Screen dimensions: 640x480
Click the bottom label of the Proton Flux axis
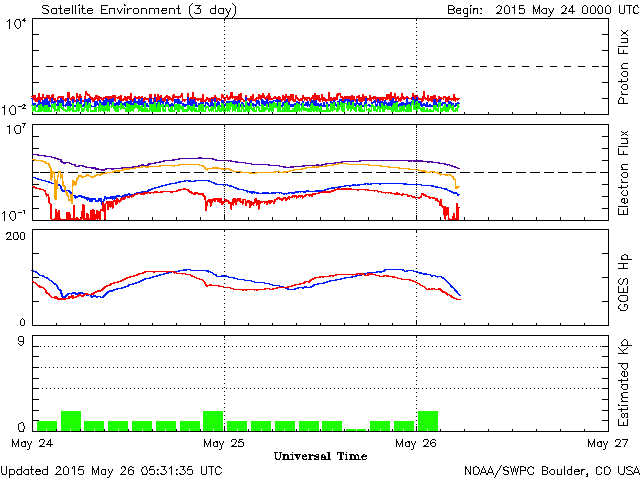[14, 109]
